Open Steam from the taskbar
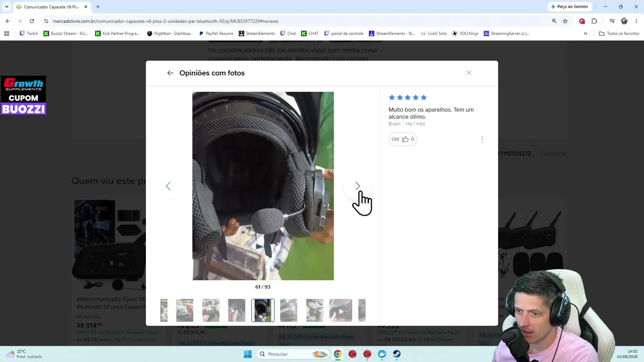The width and height of the screenshot is (644, 362). tap(397, 354)
